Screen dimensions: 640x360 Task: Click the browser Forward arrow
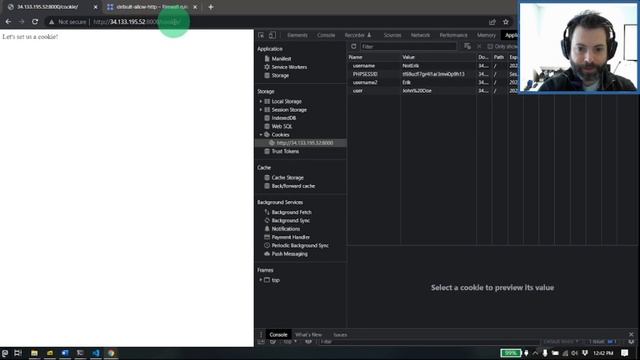(x=21, y=22)
